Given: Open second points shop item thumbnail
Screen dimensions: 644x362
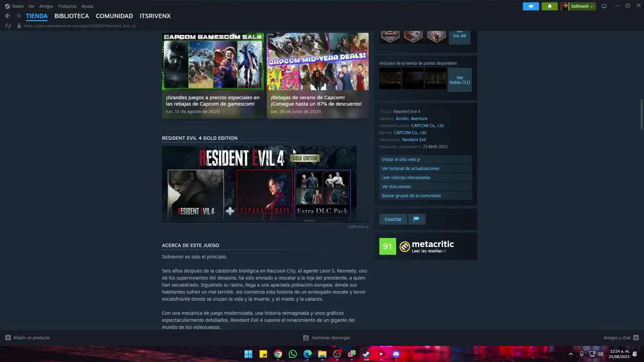Looking at the screenshot, I should 413,79.
